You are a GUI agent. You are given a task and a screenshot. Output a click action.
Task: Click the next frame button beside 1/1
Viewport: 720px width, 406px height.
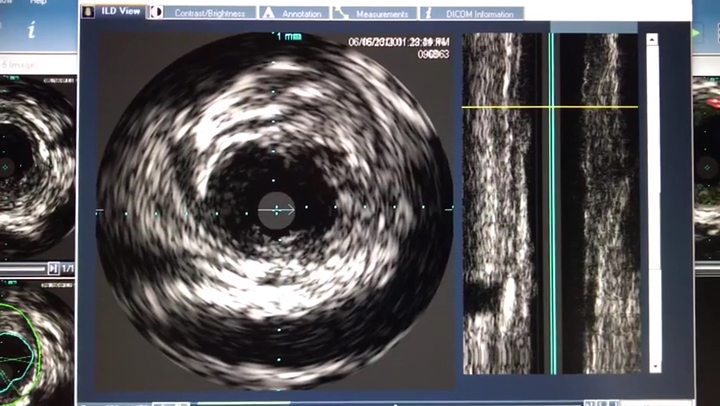pos(54,268)
